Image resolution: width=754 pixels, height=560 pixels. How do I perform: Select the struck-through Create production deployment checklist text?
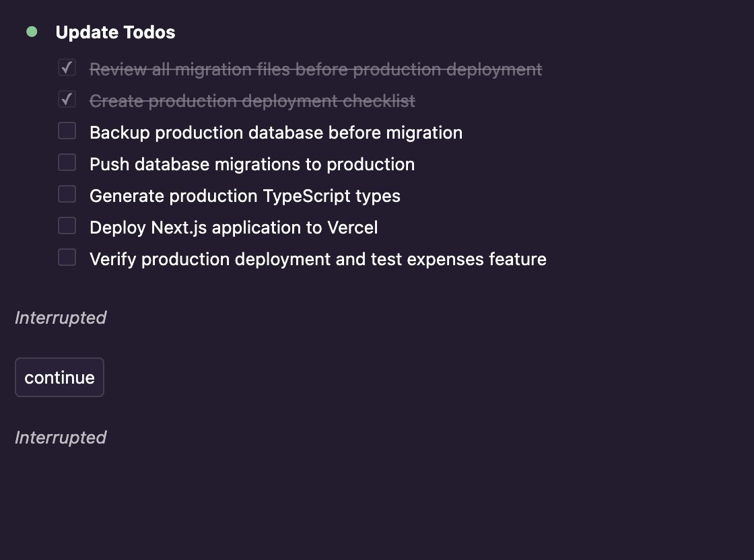pyautogui.click(x=252, y=101)
